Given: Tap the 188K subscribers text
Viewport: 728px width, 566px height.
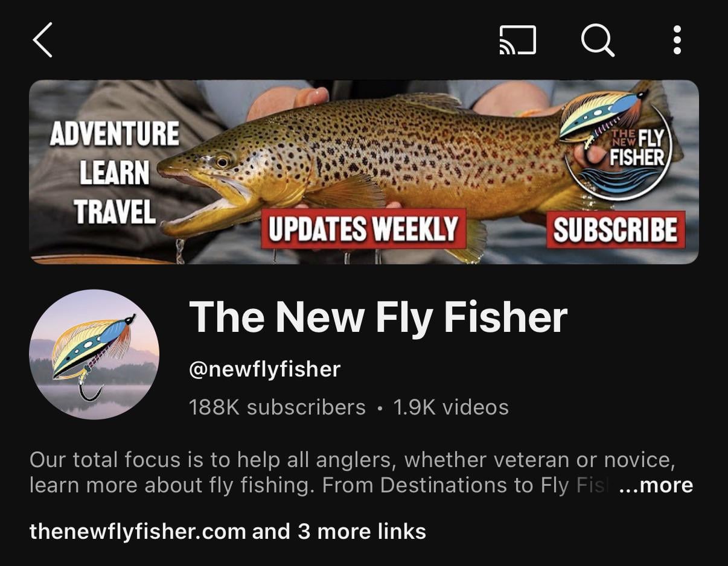Looking at the screenshot, I should click(x=277, y=407).
